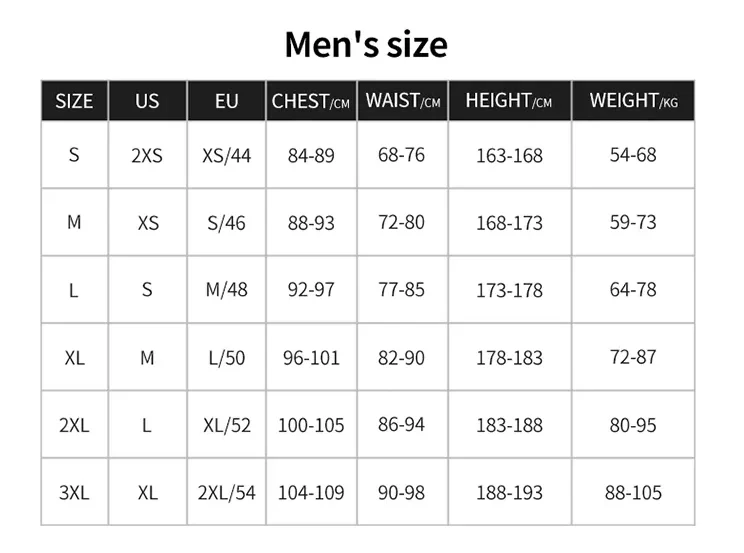The image size is (744, 553).
Task: Click the CHEST/CM column header
Action: tap(311, 101)
